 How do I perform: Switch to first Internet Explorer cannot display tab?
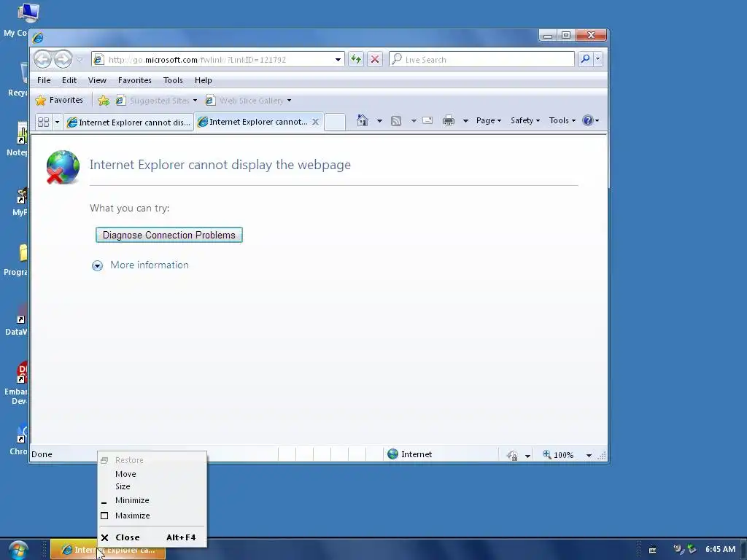[x=128, y=122]
